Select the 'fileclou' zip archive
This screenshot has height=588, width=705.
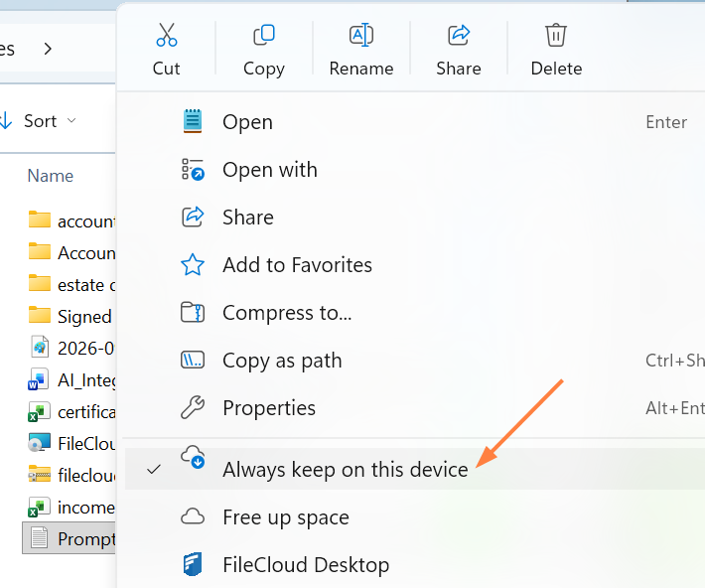71,475
